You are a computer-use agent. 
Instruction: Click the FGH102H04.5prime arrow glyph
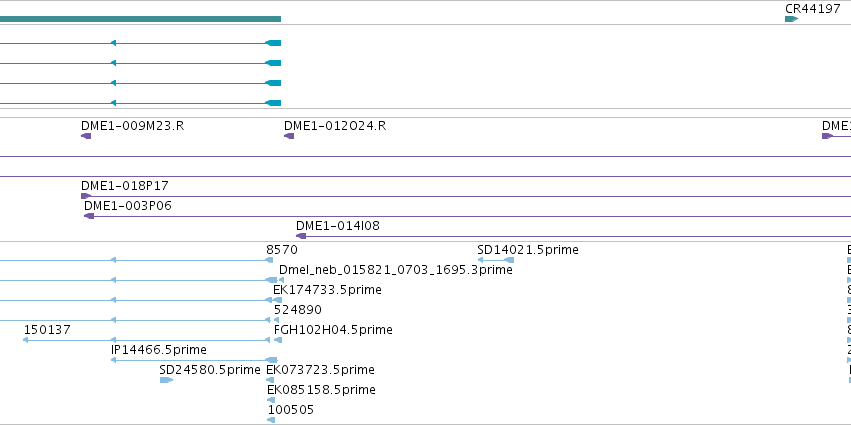[278, 340]
